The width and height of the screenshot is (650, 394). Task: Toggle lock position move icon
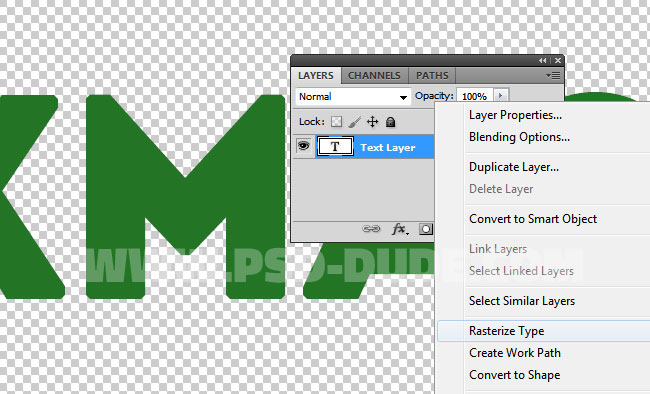(373, 122)
